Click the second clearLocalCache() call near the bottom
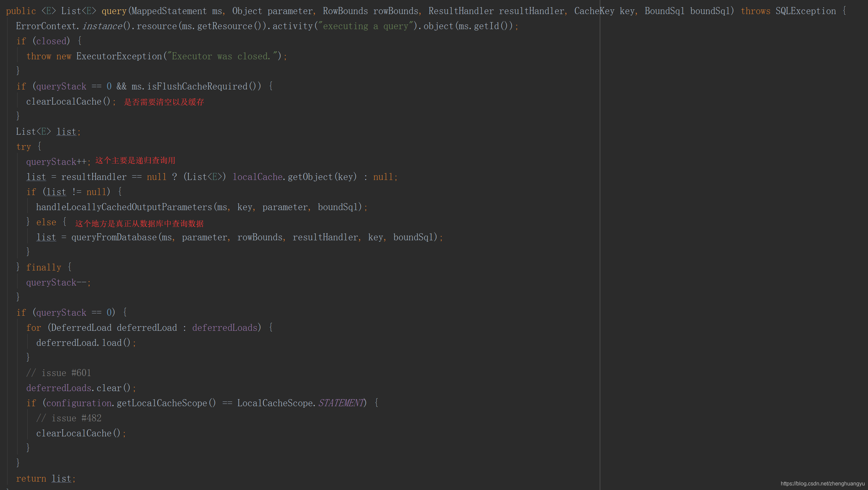The image size is (868, 490). coord(81,433)
